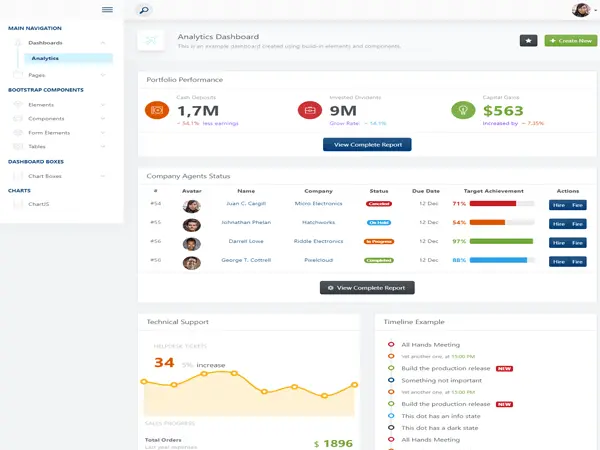Click the green Create New button

coord(571,41)
